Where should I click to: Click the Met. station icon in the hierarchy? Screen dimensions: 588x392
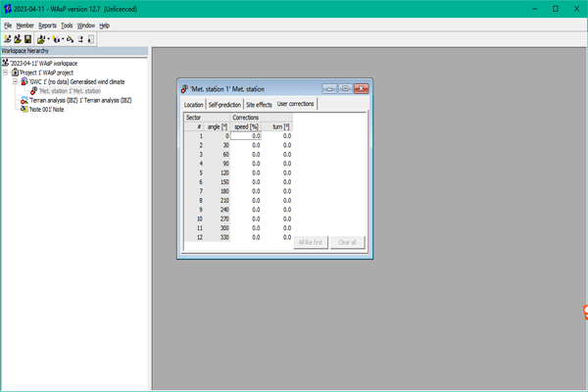point(33,91)
